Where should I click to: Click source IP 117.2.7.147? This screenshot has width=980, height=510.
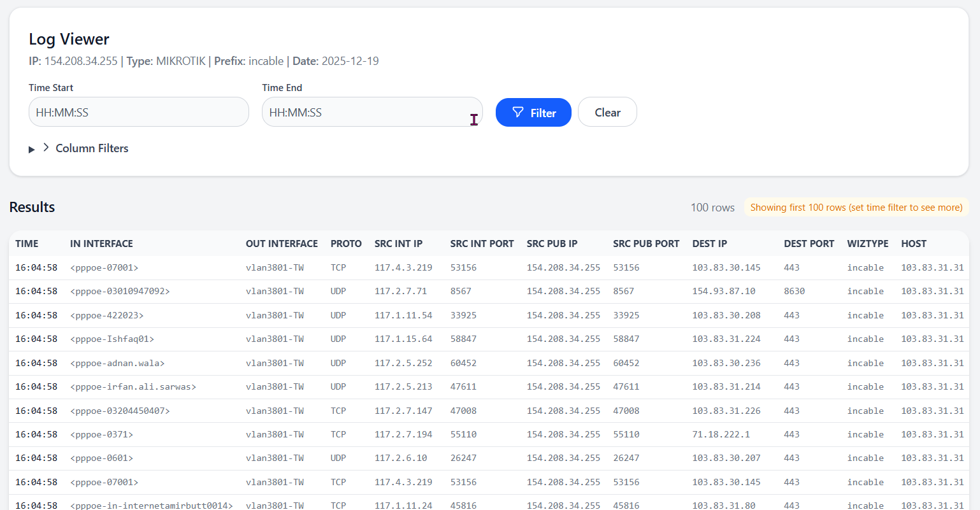click(x=403, y=411)
